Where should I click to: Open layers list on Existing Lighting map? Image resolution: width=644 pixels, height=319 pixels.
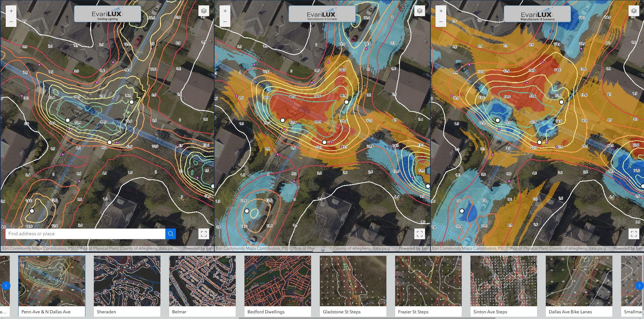[x=204, y=11]
